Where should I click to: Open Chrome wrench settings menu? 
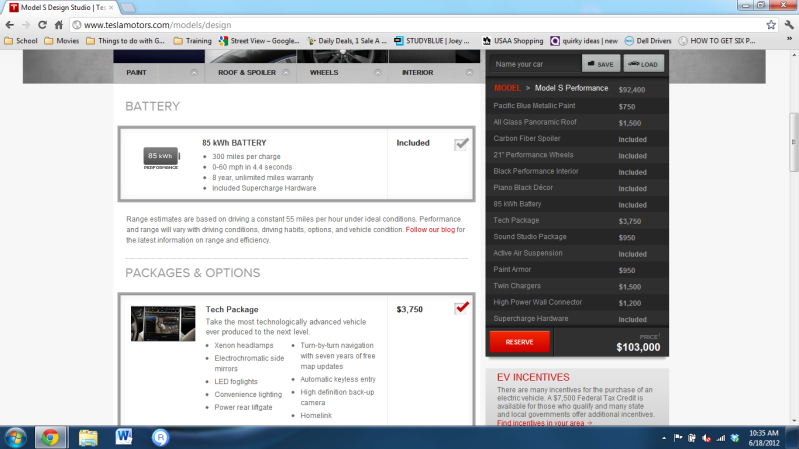[x=789, y=24]
